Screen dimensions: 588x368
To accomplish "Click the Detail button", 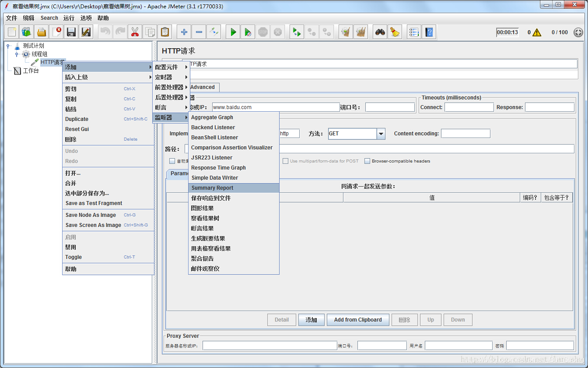I will coord(282,320).
